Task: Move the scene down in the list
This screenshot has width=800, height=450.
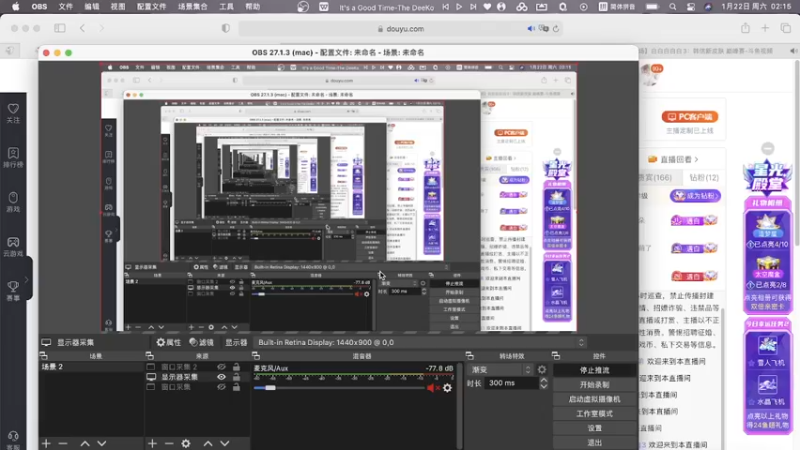Action: coord(102,443)
